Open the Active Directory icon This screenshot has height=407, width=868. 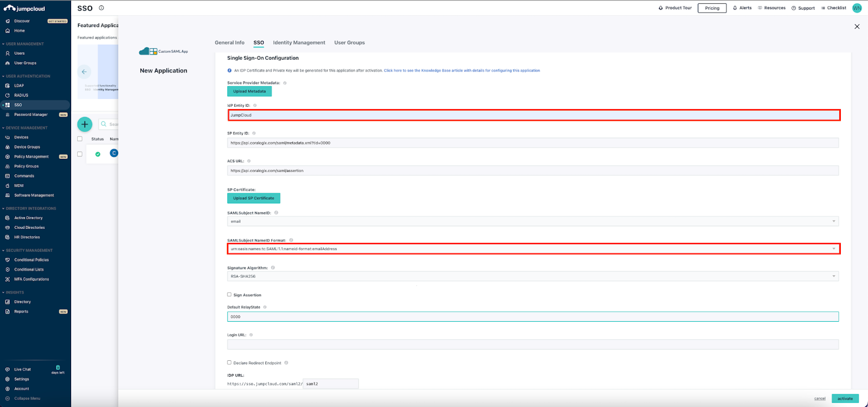pyautogui.click(x=8, y=218)
